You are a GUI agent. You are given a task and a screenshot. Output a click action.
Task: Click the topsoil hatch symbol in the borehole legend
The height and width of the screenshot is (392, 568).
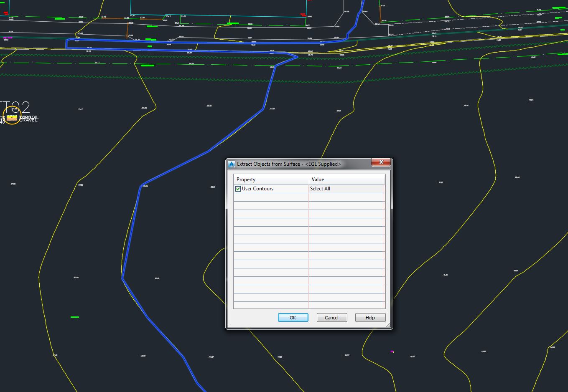(x=12, y=116)
